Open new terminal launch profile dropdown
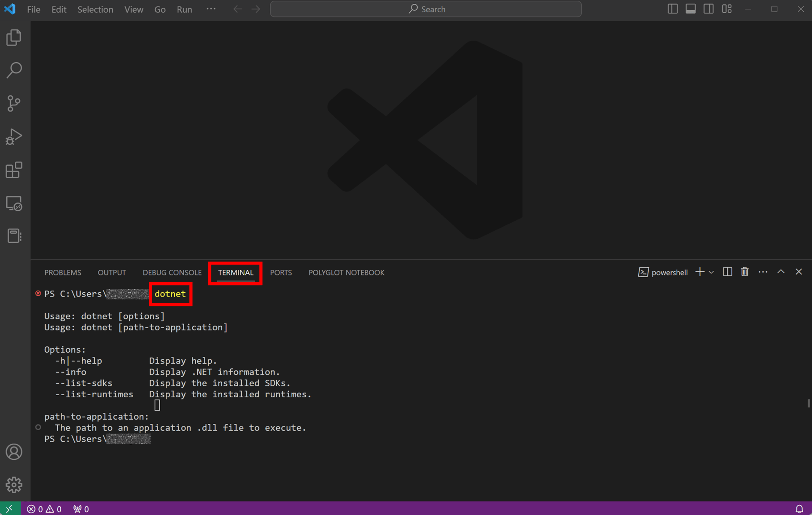The width and height of the screenshot is (812, 515). tap(712, 272)
